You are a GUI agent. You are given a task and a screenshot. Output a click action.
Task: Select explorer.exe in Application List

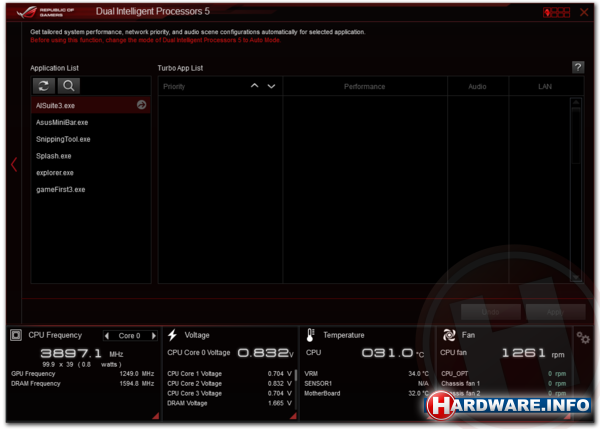(91, 173)
